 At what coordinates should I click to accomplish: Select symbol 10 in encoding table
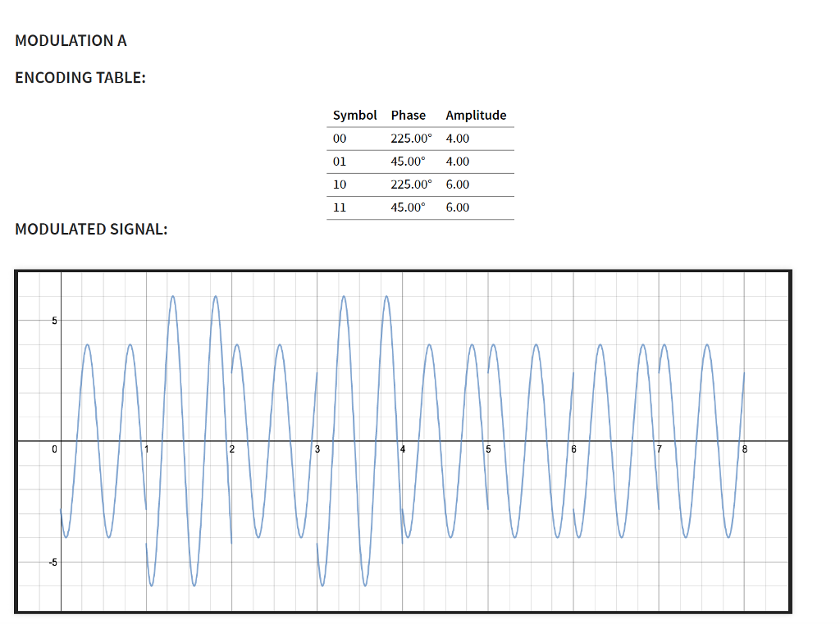(340, 184)
